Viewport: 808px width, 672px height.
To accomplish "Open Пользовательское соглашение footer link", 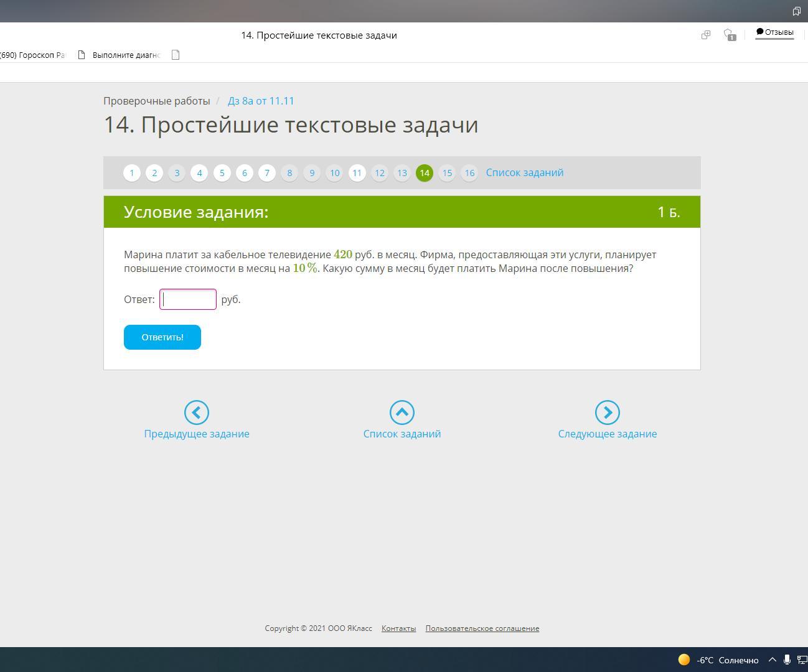I will [x=482, y=628].
